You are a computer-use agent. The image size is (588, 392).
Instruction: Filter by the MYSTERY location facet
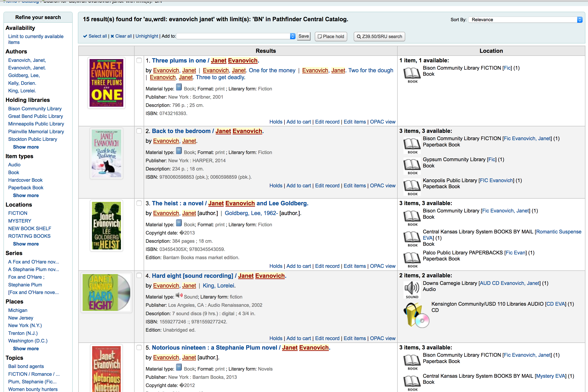[19, 221]
